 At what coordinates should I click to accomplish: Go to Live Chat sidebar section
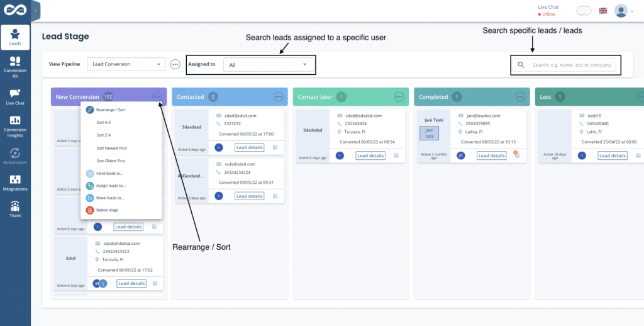15,96
